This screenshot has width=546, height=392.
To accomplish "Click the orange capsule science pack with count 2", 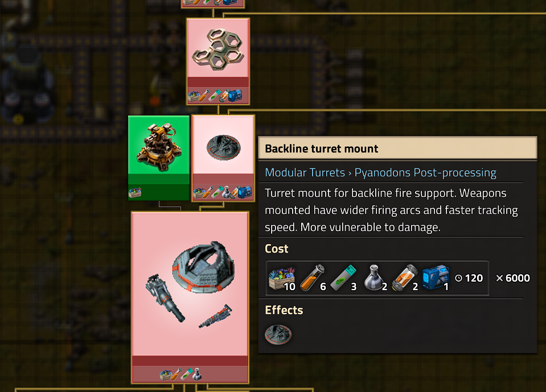I will point(405,278).
